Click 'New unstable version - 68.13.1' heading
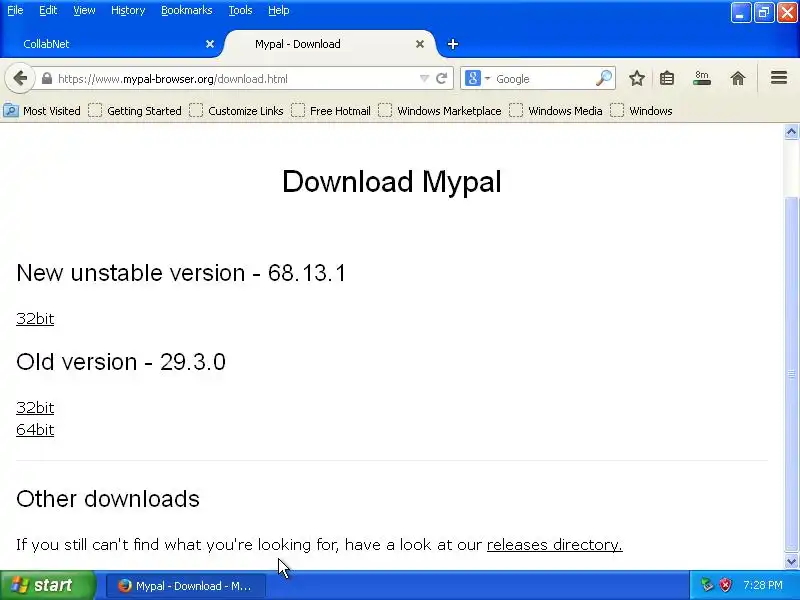This screenshot has width=800, height=600. (x=181, y=272)
